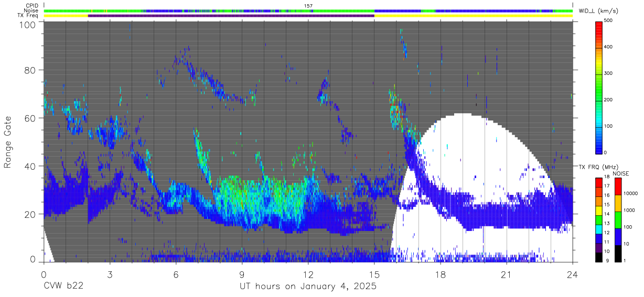Click the 6 hour mark on UT axis
The width and height of the screenshot is (644, 297).
[x=176, y=273]
